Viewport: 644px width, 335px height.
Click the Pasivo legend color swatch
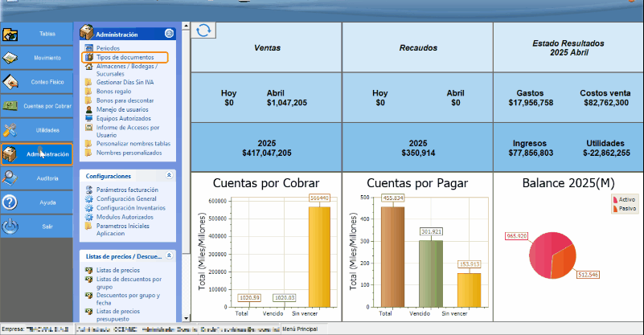pos(615,207)
